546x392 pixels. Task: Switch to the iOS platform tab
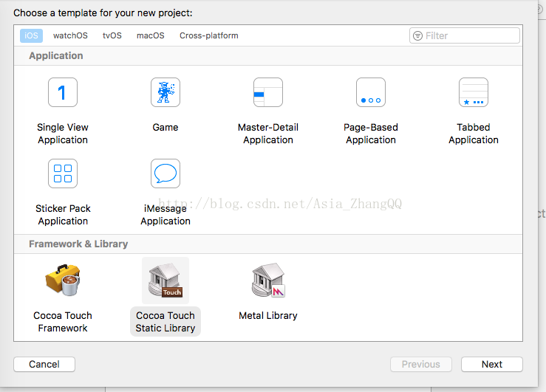31,35
